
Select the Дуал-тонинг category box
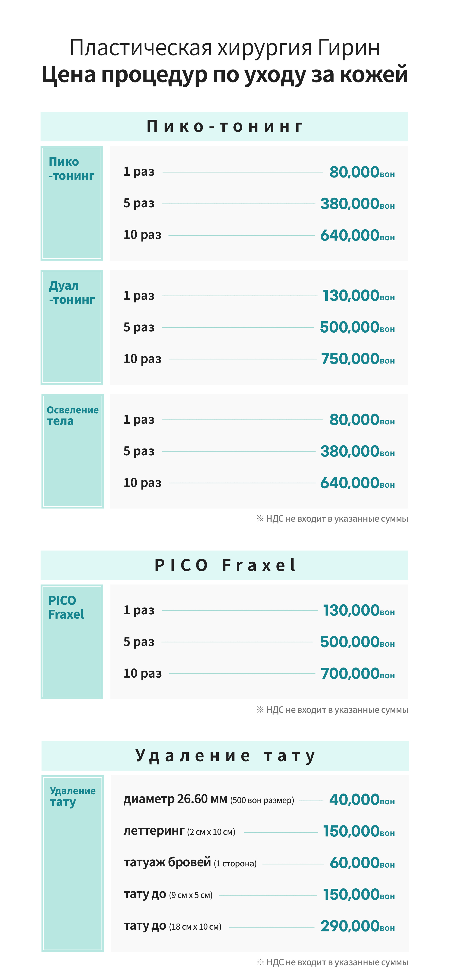[71, 327]
